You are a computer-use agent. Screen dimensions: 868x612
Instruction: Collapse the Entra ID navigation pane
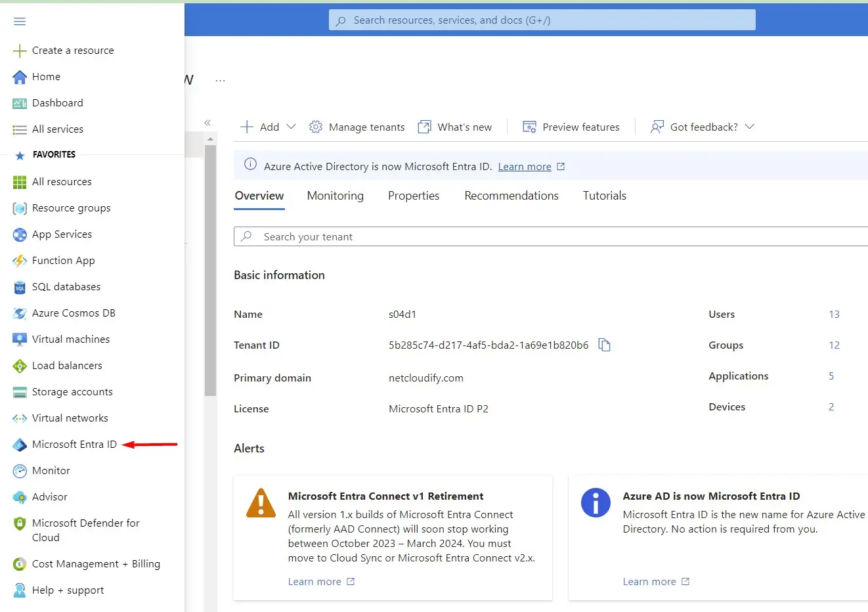(x=207, y=122)
